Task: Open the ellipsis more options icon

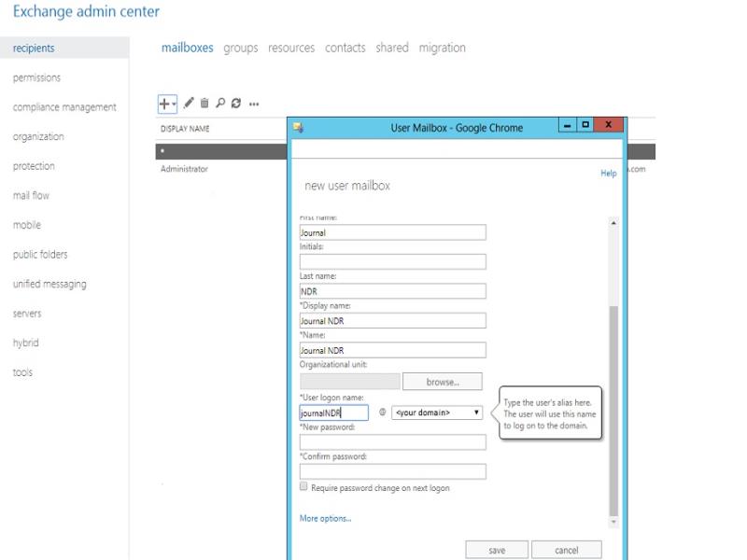Action: [x=253, y=103]
